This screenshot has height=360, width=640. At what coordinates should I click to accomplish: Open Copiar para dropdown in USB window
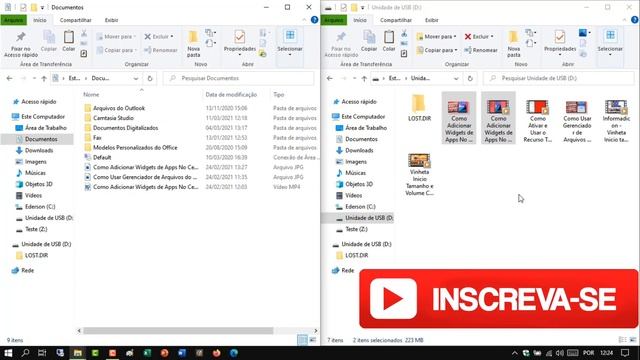[x=437, y=50]
